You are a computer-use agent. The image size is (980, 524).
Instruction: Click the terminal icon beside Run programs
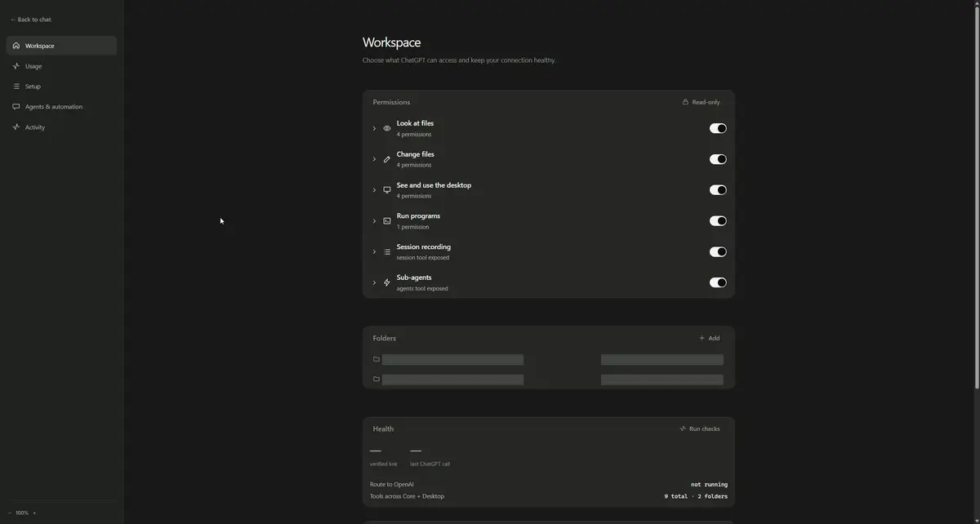[x=387, y=221]
